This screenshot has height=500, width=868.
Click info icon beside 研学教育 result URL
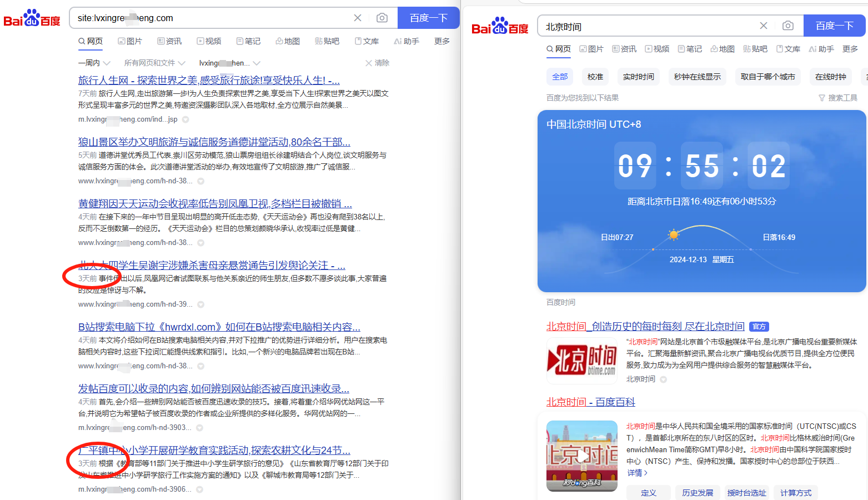click(x=199, y=489)
